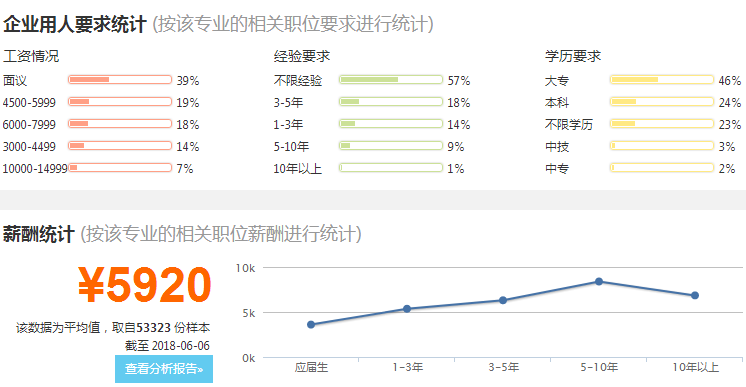Click the 57% value
Image resolution: width=746 pixels, height=387 pixels.
point(459,80)
